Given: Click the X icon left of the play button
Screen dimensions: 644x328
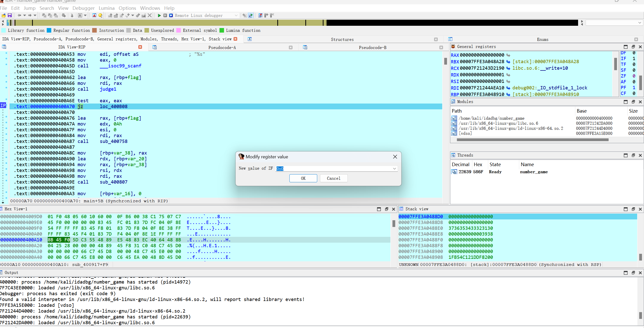Looking at the screenshot, I should tap(150, 15).
